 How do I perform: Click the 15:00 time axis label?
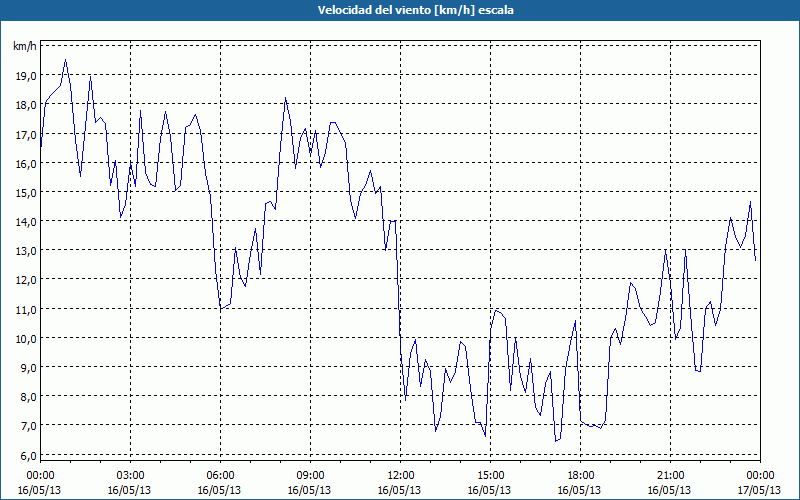tap(490, 476)
